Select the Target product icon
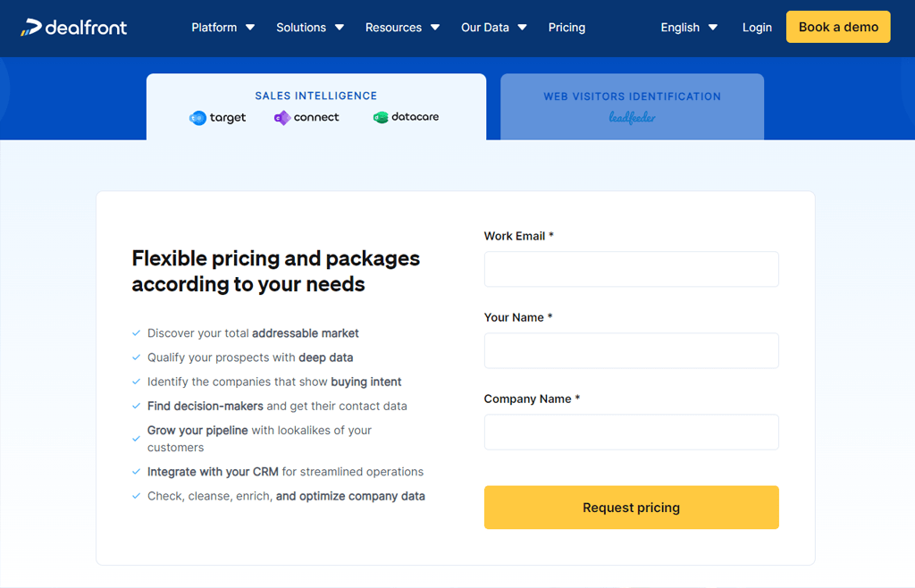 point(197,117)
